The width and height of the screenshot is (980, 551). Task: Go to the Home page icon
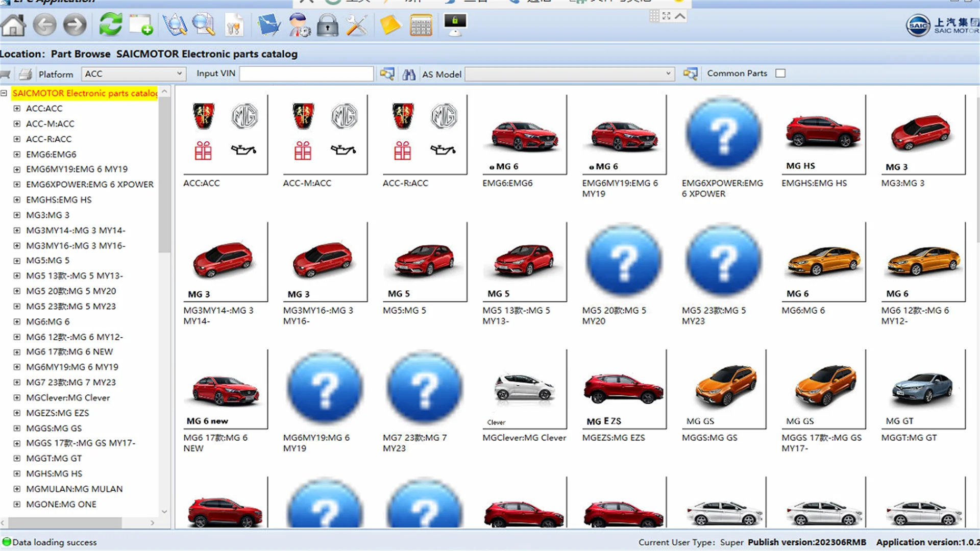14,24
